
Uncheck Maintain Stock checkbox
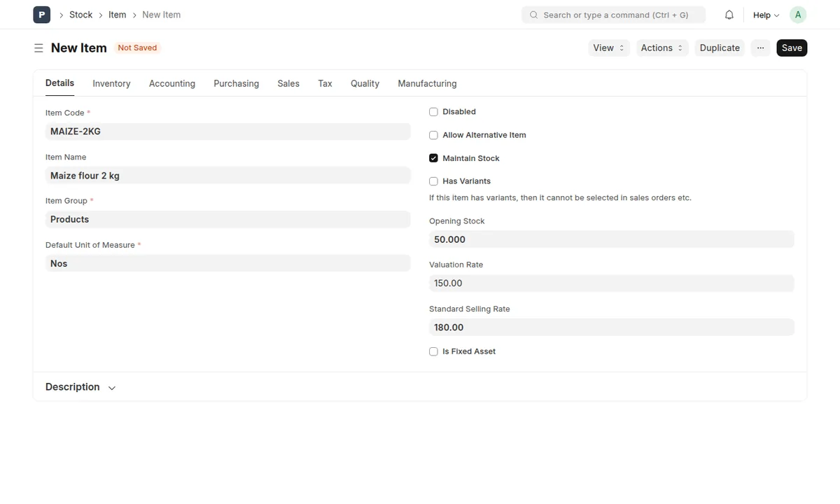[433, 158]
